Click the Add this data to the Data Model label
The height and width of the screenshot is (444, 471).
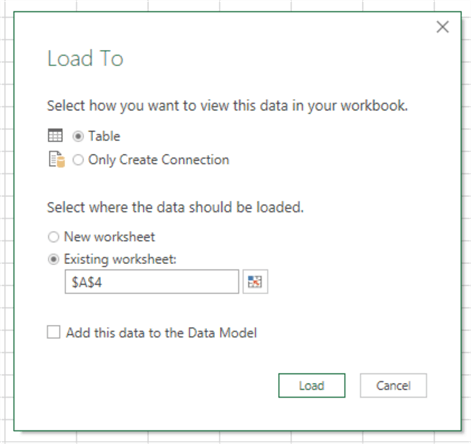(161, 333)
